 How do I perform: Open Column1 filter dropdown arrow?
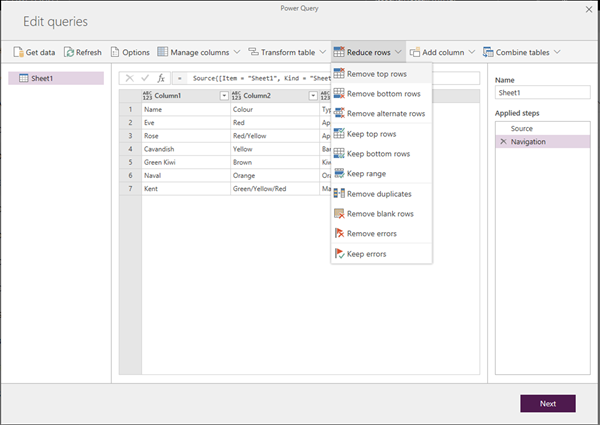coord(223,95)
